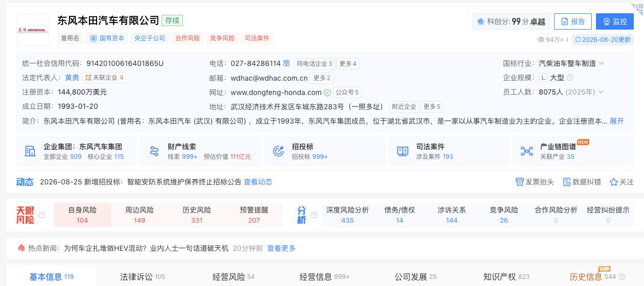Open 债务/债权 14 analysis

pos(400,215)
